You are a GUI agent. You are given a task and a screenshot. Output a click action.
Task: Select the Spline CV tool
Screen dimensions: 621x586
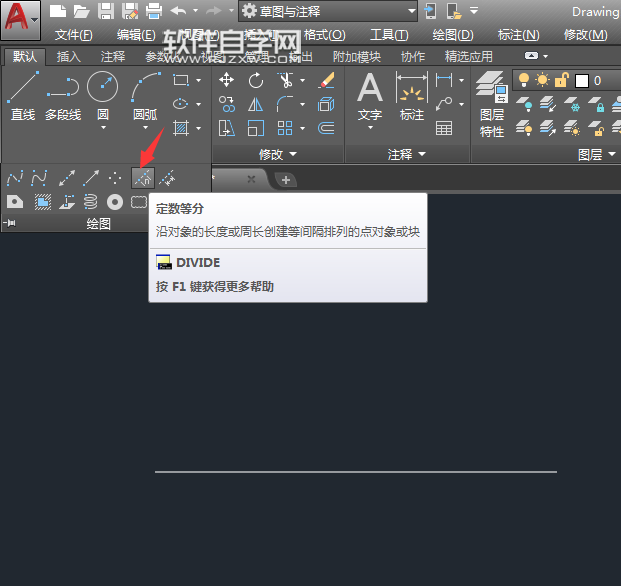[x=39, y=178]
